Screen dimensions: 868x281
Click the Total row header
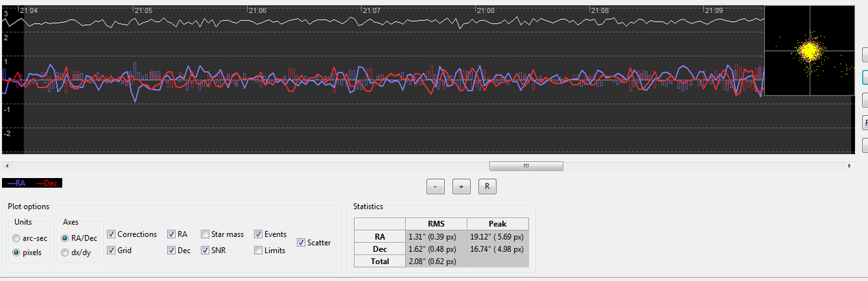coord(380,261)
